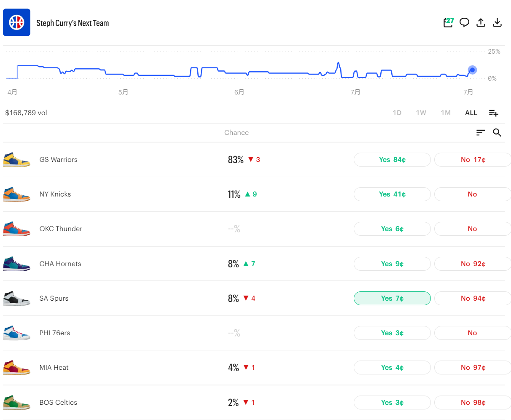The width and height of the screenshot is (511, 420).
Task: Open the calendar icon with 27 badge
Action: 448,22
